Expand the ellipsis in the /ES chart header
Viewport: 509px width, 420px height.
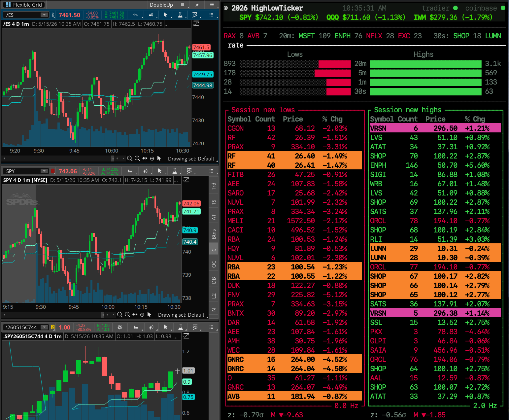pos(167,24)
